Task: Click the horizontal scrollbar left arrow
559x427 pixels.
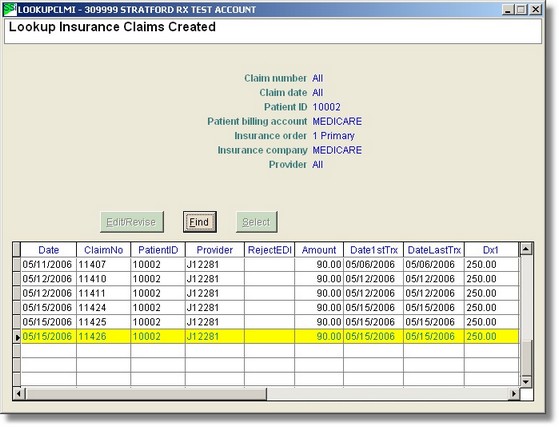Action: [x=19, y=394]
